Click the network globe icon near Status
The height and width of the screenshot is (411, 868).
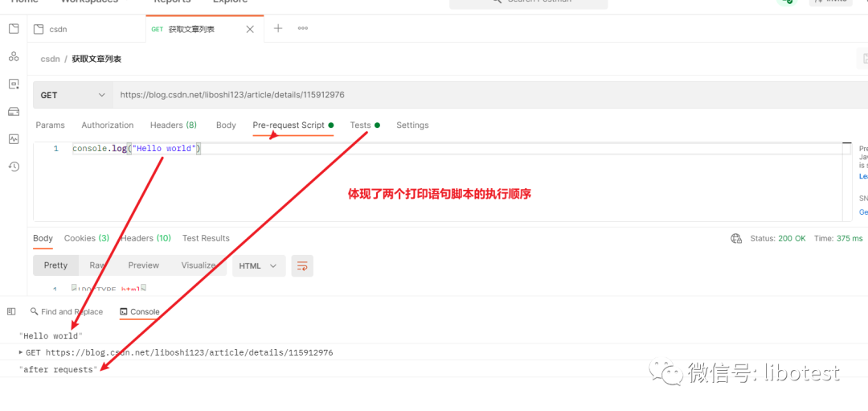point(735,239)
